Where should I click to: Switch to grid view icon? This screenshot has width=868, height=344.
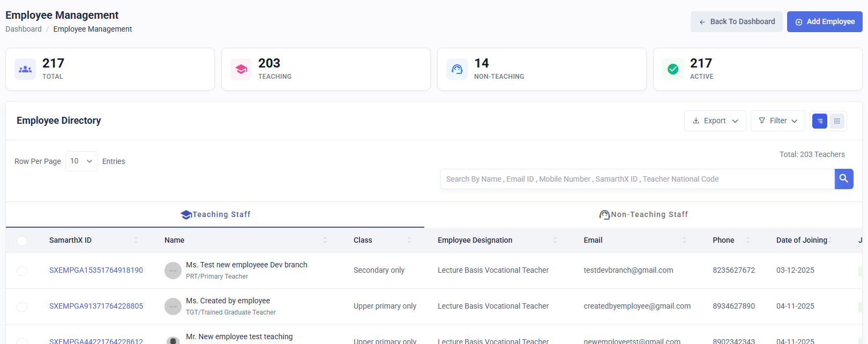(837, 121)
